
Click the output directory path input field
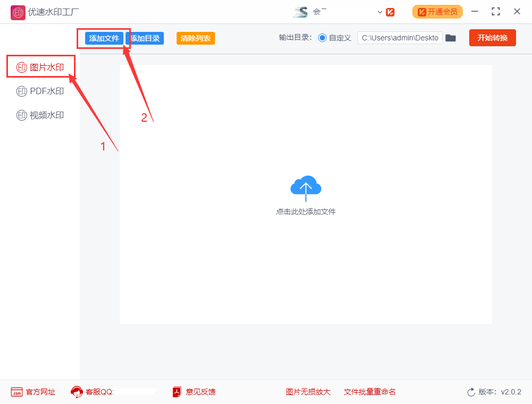click(x=400, y=38)
